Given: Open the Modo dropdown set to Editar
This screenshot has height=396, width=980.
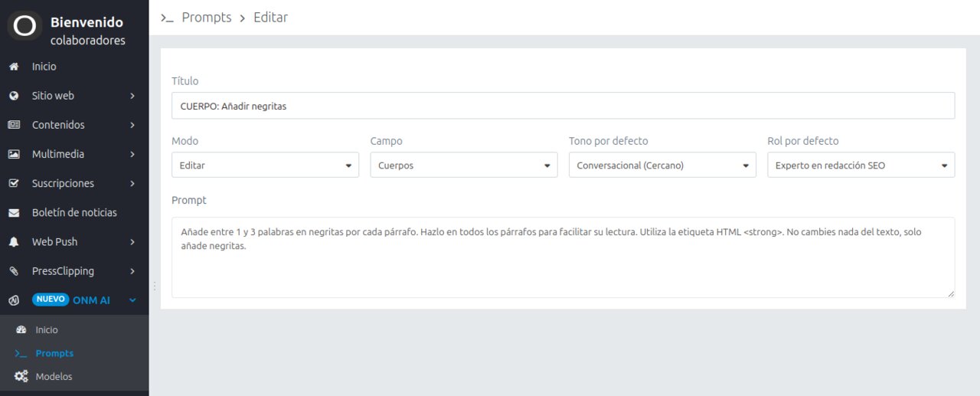Looking at the screenshot, I should [x=265, y=165].
